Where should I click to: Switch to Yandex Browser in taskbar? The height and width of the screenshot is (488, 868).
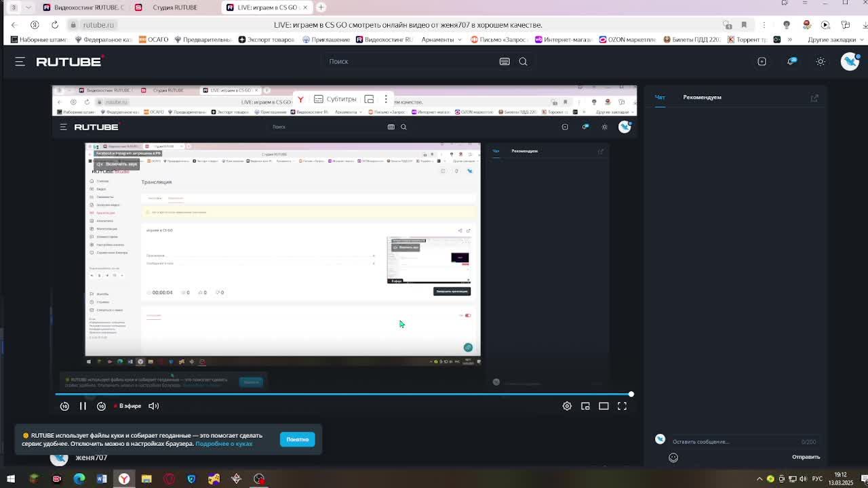124,479
